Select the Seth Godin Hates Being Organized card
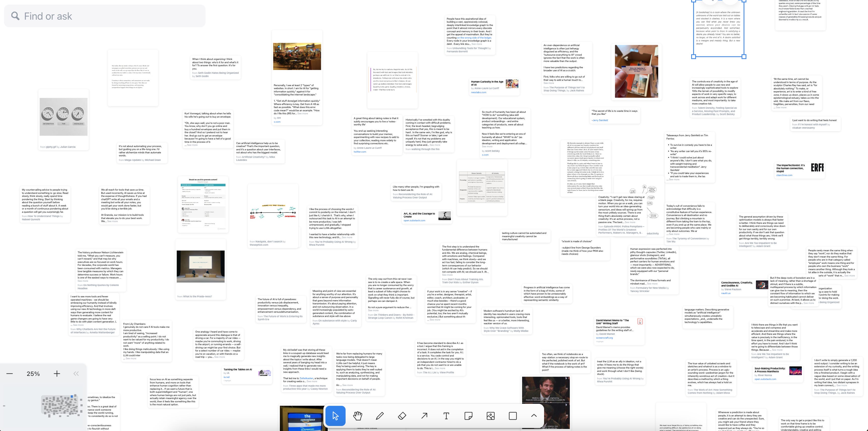Viewport: 868px width, 431px height. (216, 67)
